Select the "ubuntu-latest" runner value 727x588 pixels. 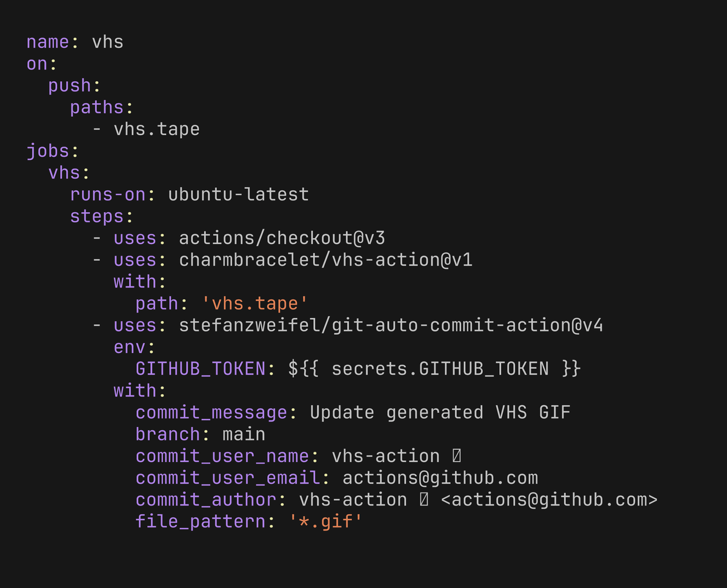(x=238, y=194)
